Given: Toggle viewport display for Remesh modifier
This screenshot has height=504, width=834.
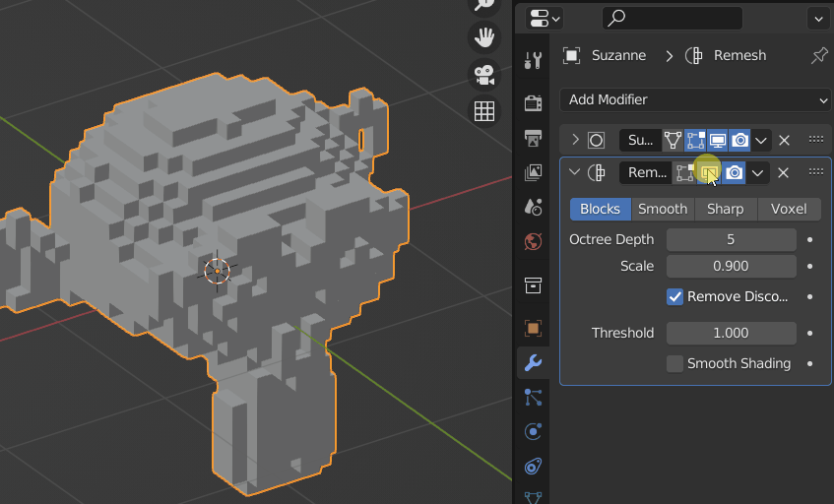Looking at the screenshot, I should coord(710,173).
